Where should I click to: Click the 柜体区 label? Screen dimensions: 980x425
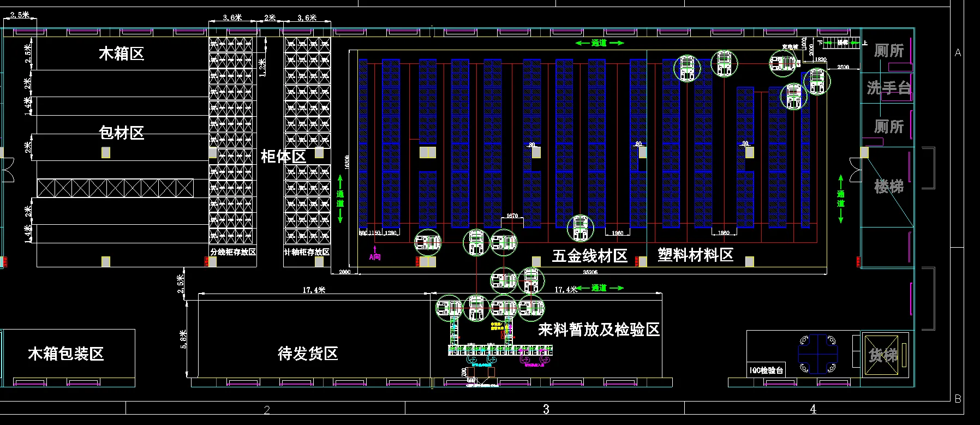pyautogui.click(x=283, y=157)
